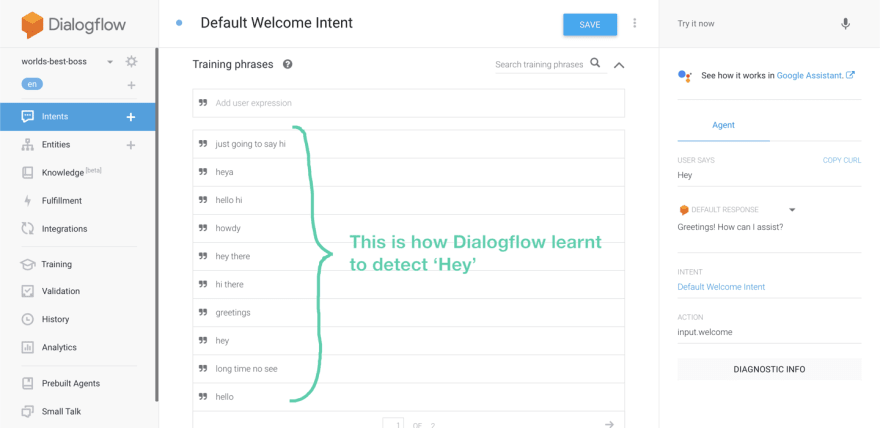Switch to the Agent tab
Image resolution: width=880 pixels, height=428 pixels.
(x=723, y=125)
